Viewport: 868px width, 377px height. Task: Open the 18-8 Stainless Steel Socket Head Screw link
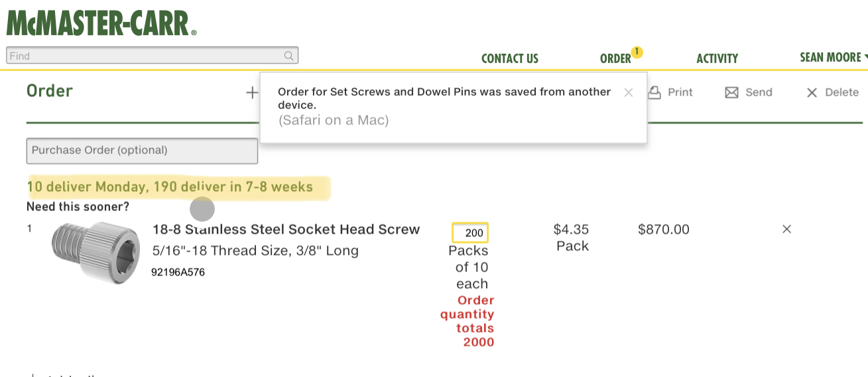[286, 230]
